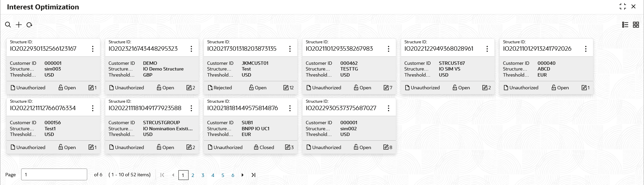The height and width of the screenshot is (185, 644).
Task: Go to page 6
Action: point(233,175)
